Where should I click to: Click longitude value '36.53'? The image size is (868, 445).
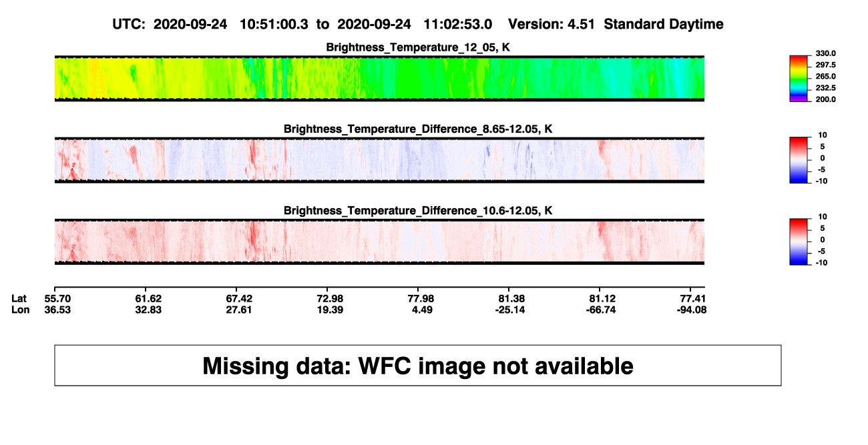[58, 310]
